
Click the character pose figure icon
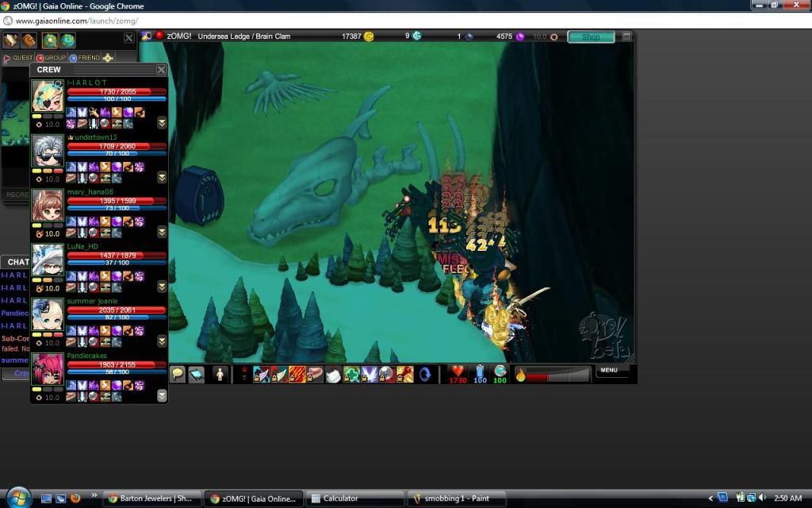pyautogui.click(x=220, y=375)
